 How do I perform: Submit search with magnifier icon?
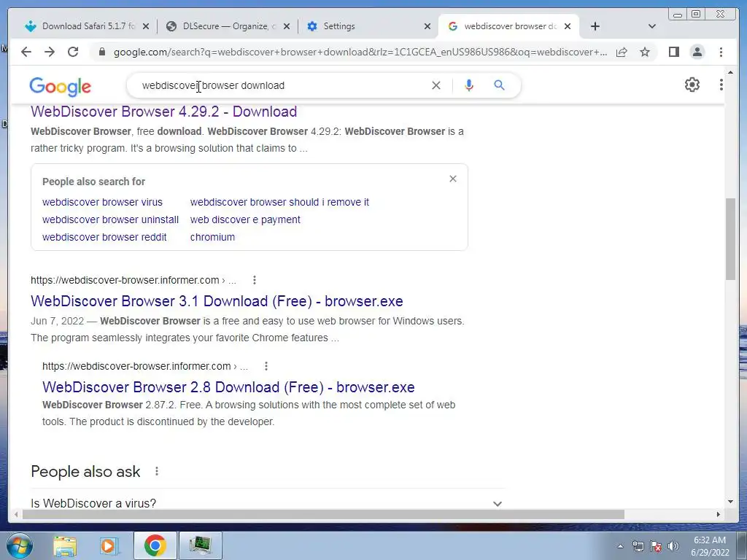click(x=499, y=85)
